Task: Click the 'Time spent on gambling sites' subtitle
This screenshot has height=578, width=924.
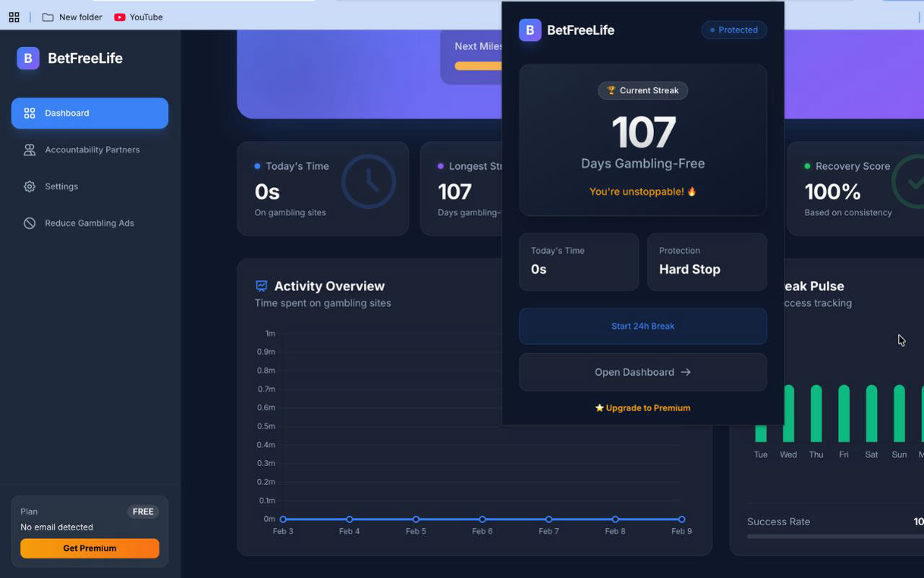Action: [x=323, y=303]
